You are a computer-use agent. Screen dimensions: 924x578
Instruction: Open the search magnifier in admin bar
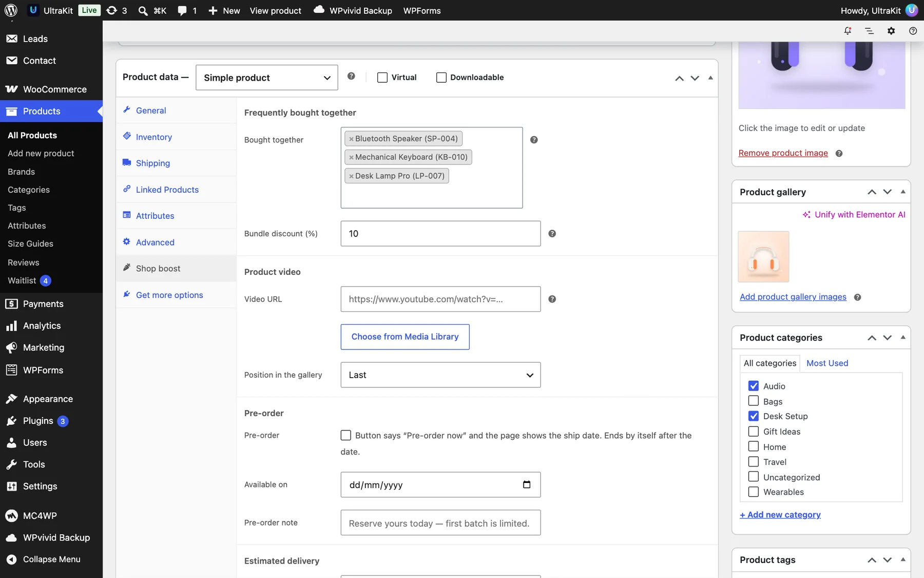pyautogui.click(x=143, y=10)
